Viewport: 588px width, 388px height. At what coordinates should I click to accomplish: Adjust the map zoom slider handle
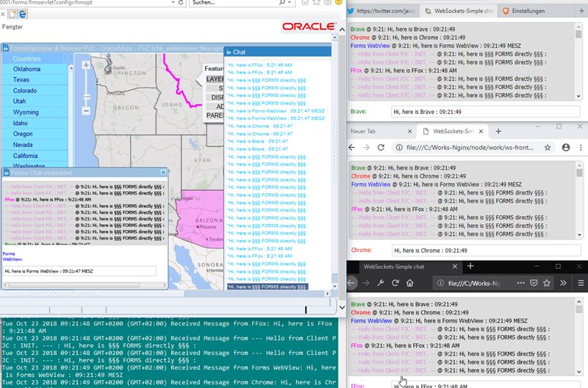(86, 97)
